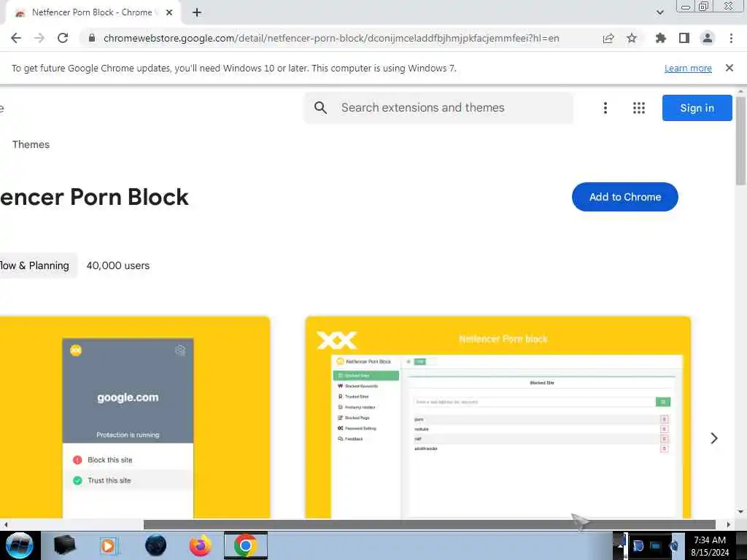
Task: Dismiss the Windows 7 update notice
Action: 729,68
